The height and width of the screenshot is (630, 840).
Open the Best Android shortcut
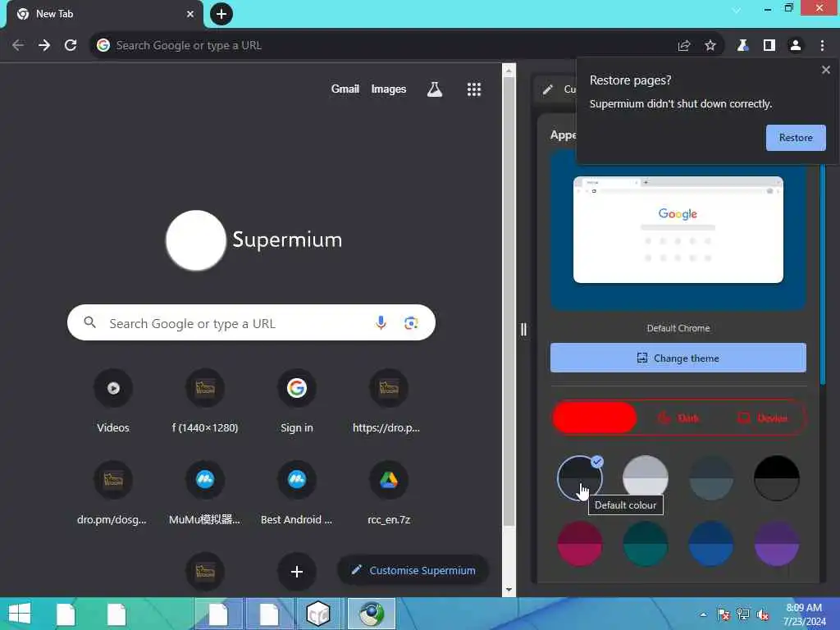[297, 493]
